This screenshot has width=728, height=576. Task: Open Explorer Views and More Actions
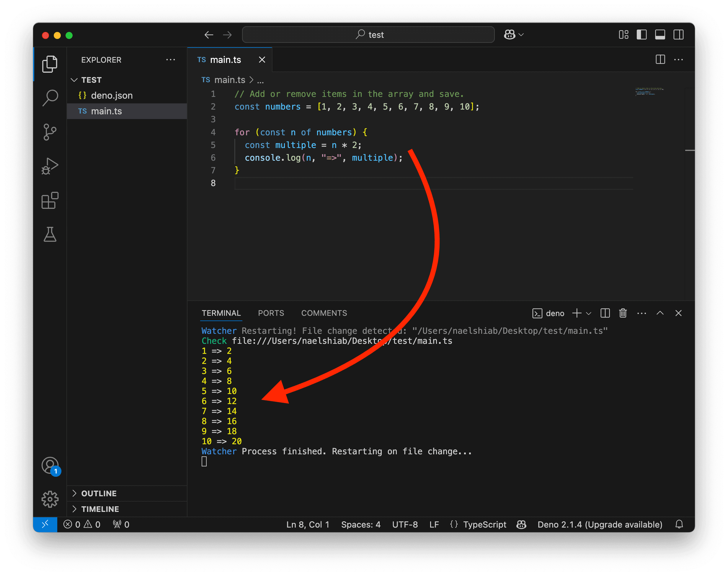point(171,60)
